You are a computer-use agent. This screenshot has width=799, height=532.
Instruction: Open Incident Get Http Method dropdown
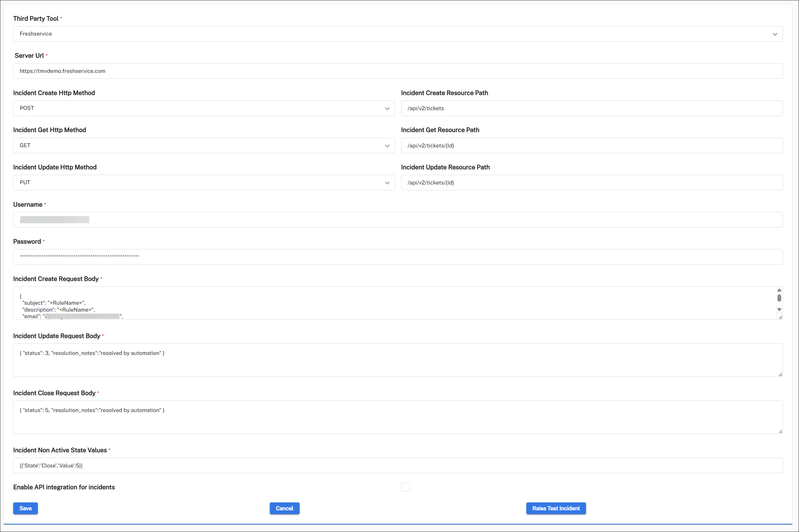pos(204,145)
